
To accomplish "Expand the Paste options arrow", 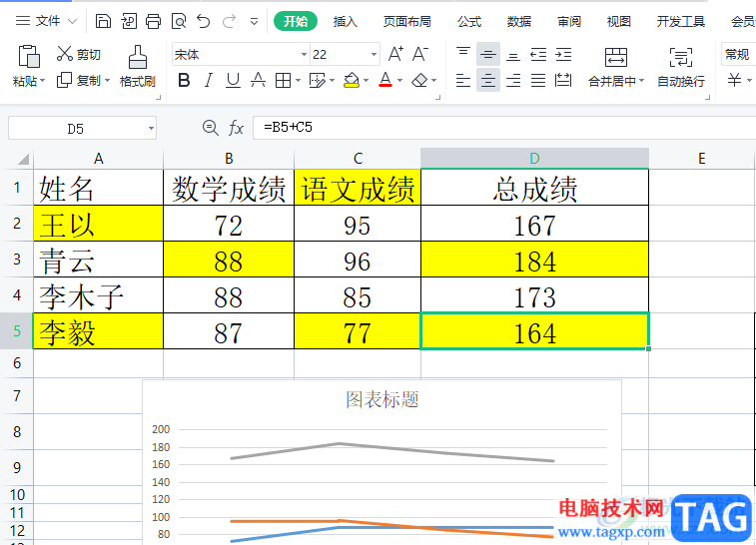I will pyautogui.click(x=42, y=81).
